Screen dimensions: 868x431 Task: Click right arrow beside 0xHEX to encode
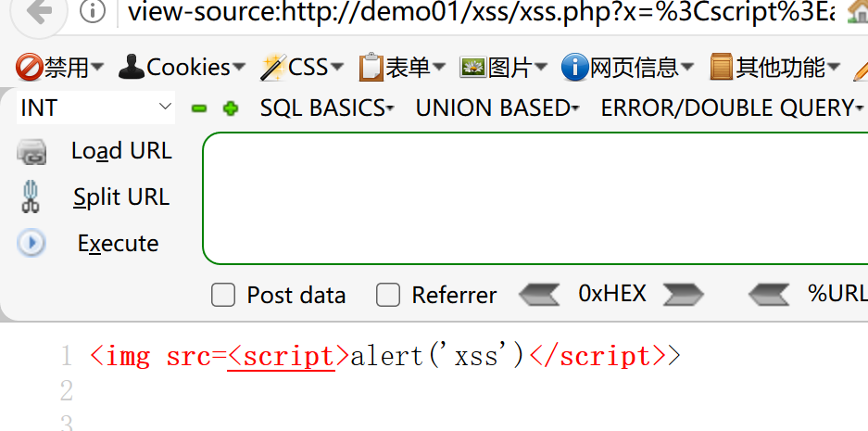684,295
